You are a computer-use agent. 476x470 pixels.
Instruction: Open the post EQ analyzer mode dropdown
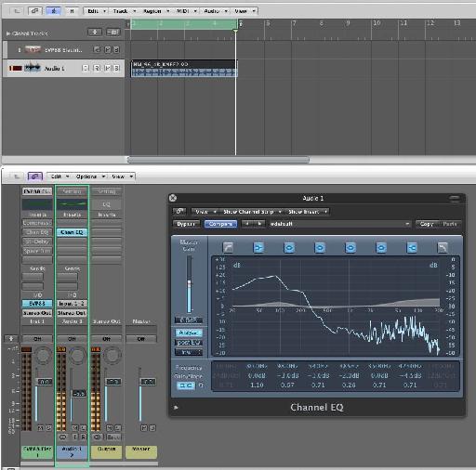click(189, 343)
